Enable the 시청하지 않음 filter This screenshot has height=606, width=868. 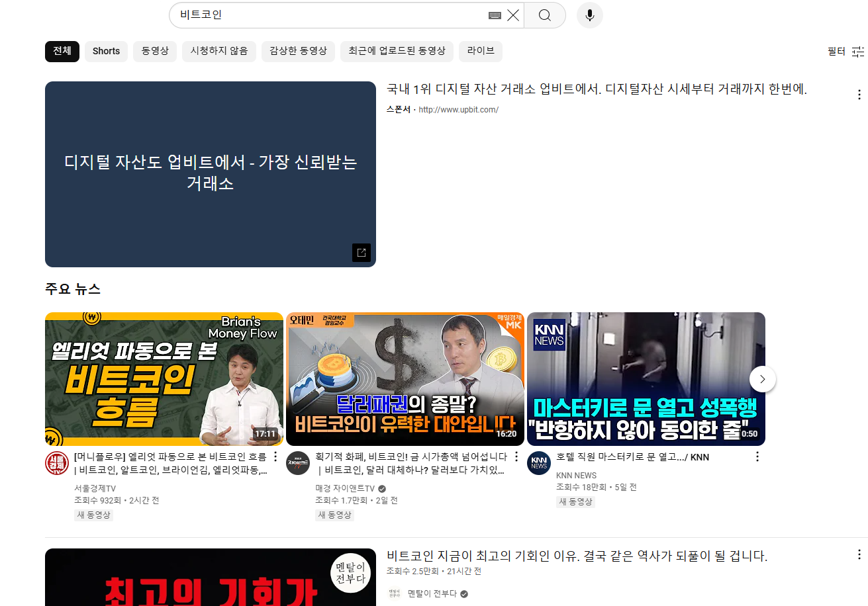coord(219,51)
